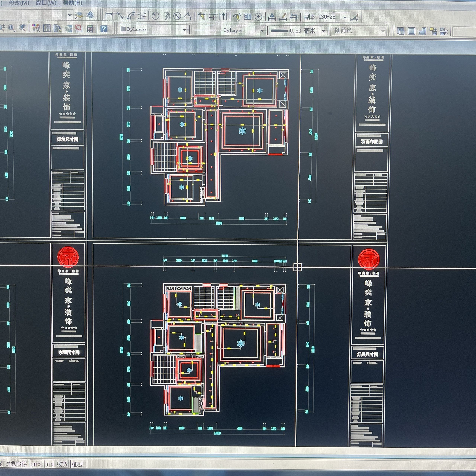Image resolution: width=476 pixels, height=476 pixels.
Task: Select the Radius dimension tool
Action: (155, 16)
